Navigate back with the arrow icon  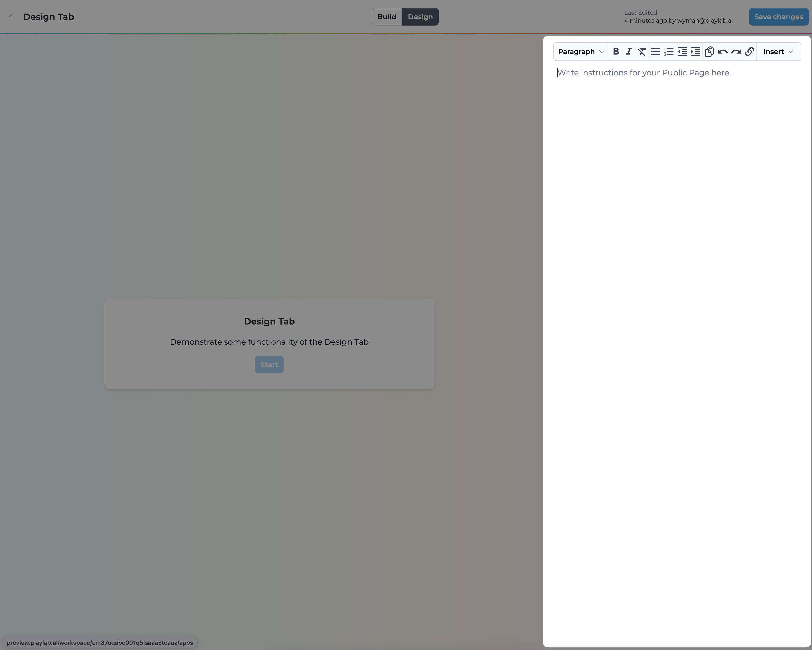click(11, 16)
